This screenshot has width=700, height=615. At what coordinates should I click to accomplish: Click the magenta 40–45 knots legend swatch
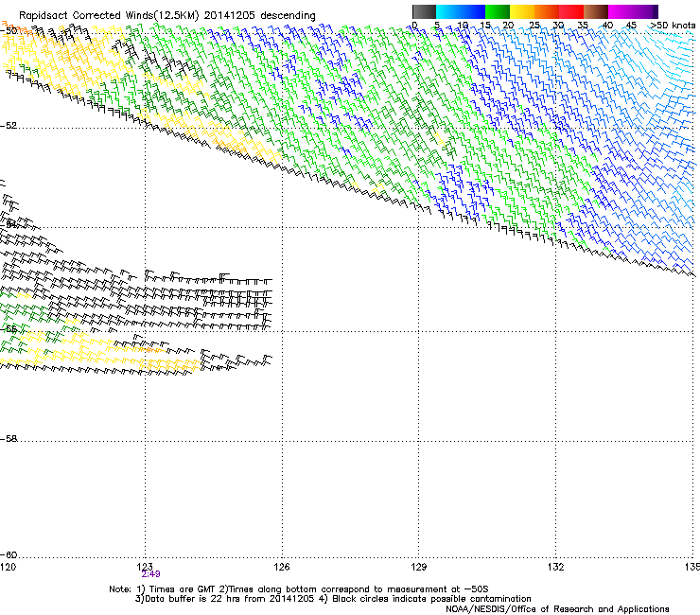click(621, 11)
